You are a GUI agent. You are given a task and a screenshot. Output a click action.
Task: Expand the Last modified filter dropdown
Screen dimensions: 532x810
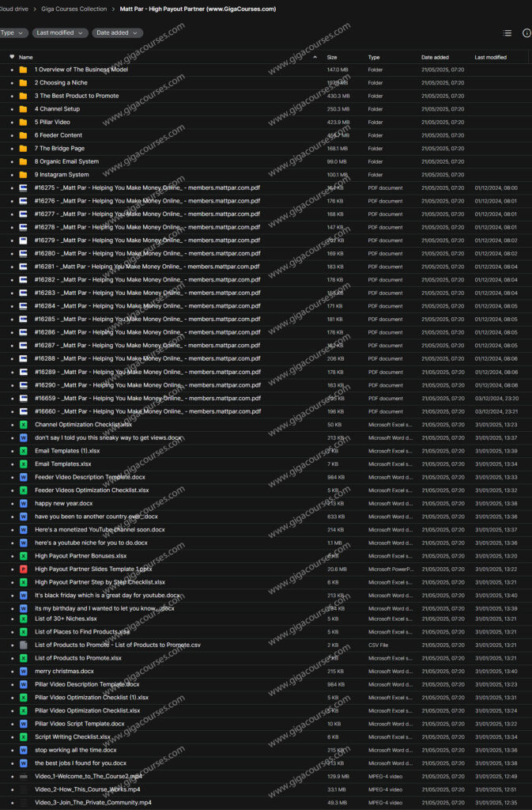click(x=60, y=33)
